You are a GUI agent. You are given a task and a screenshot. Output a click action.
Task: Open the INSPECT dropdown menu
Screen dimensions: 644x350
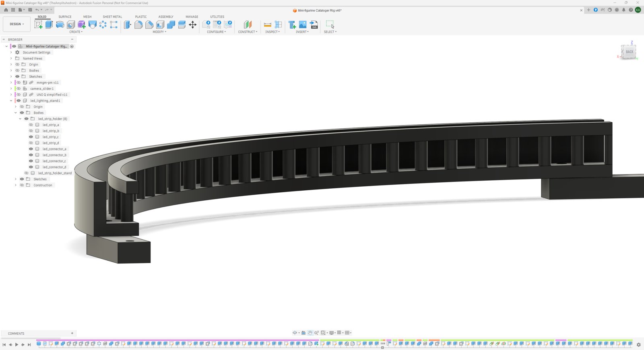[x=272, y=32]
